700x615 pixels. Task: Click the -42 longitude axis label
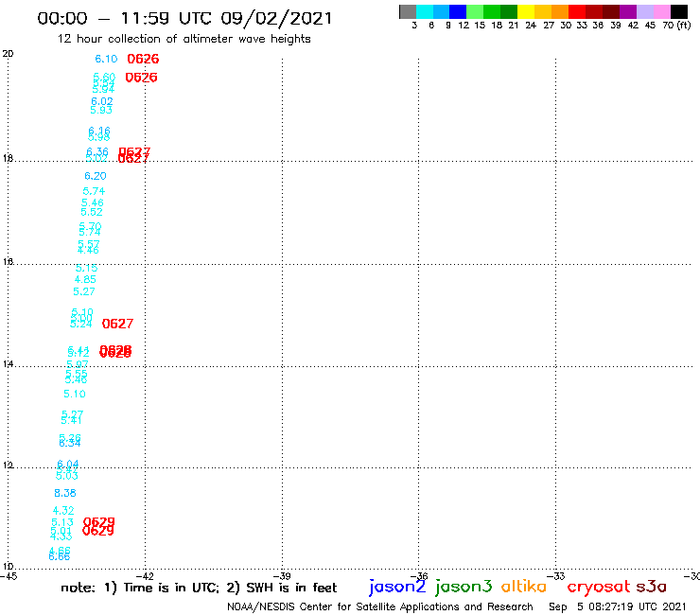[145, 576]
